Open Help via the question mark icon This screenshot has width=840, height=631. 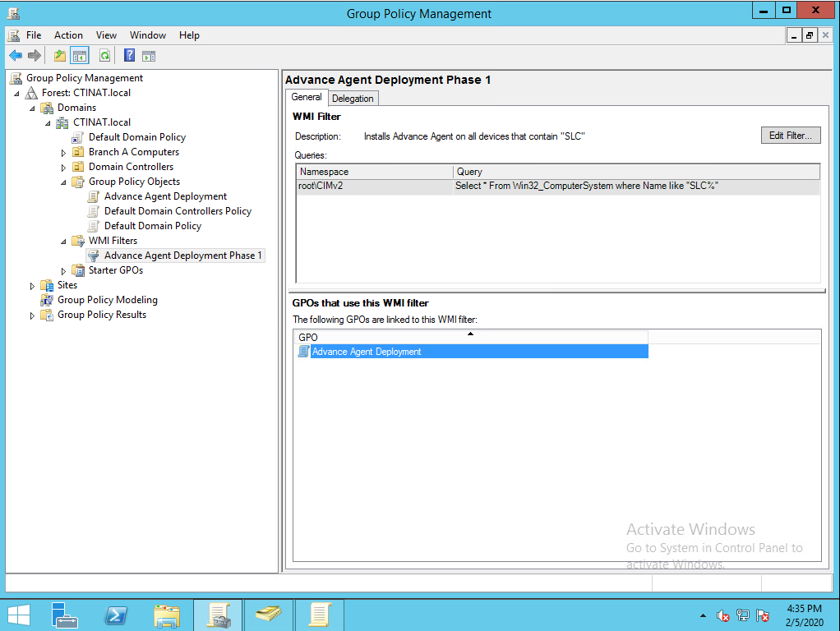pyautogui.click(x=128, y=55)
